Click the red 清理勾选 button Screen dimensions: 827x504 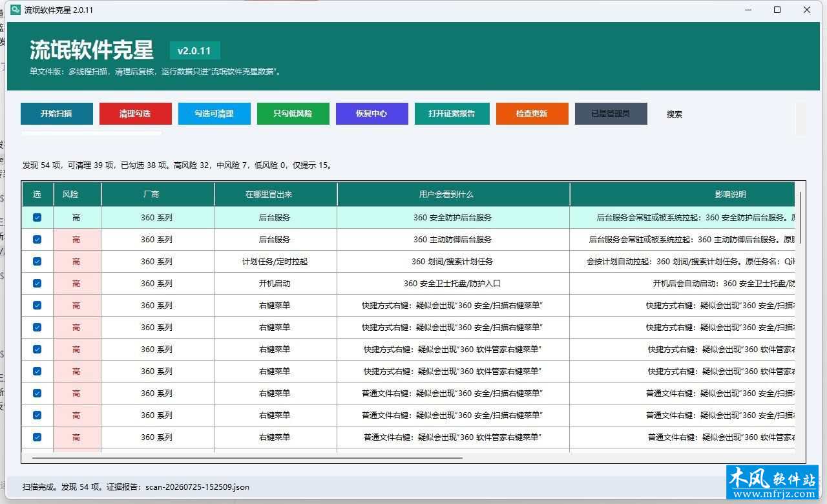136,114
